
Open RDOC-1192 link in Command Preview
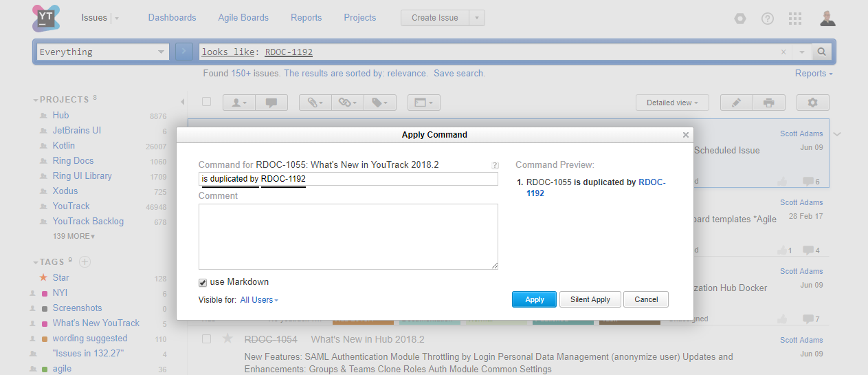[x=596, y=188]
